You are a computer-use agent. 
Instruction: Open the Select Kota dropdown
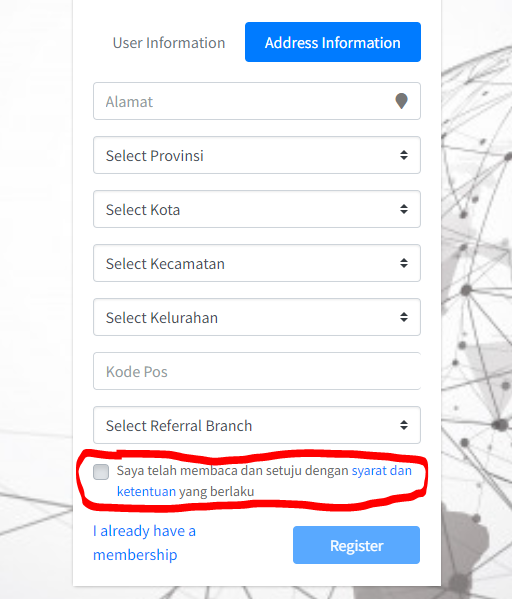click(x=257, y=209)
